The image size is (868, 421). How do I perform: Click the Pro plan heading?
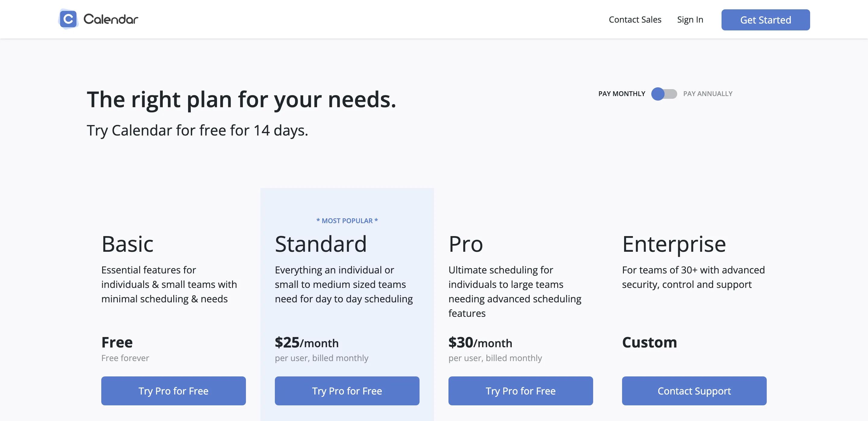click(466, 244)
